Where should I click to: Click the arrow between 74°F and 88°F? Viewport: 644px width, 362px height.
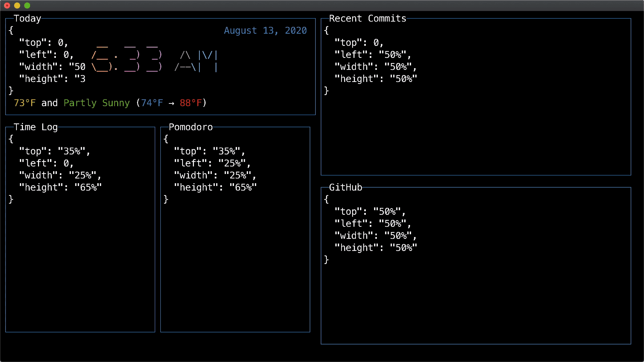tap(171, 103)
